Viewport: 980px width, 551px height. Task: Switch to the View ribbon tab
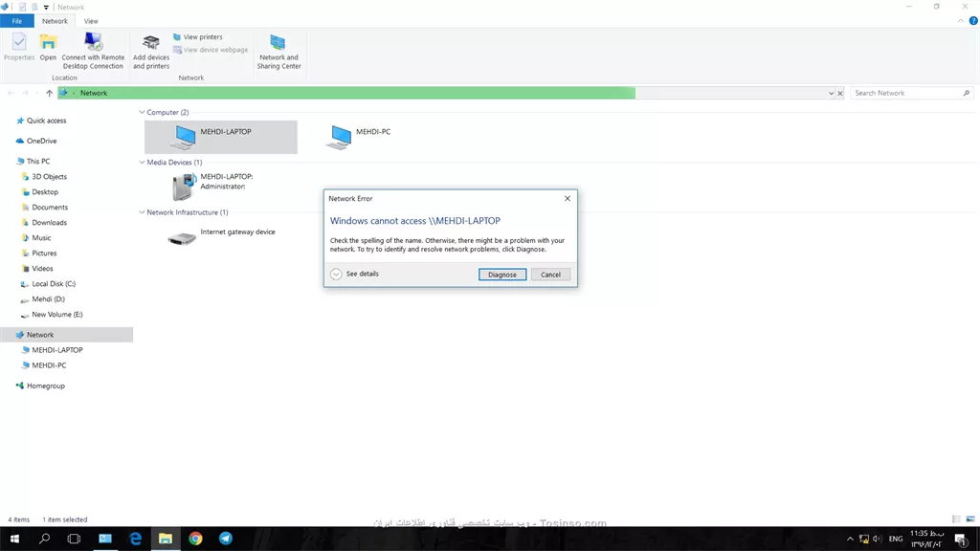91,21
